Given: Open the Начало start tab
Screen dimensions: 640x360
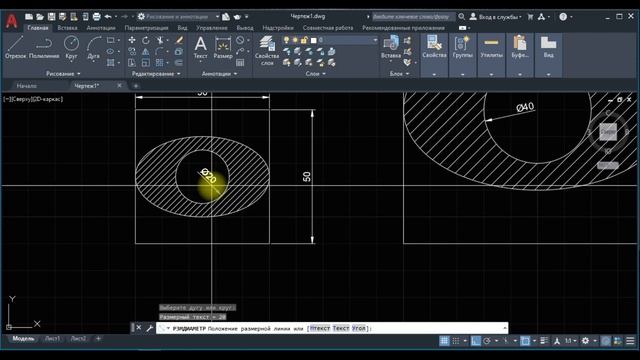Looking at the screenshot, I should [x=27, y=86].
